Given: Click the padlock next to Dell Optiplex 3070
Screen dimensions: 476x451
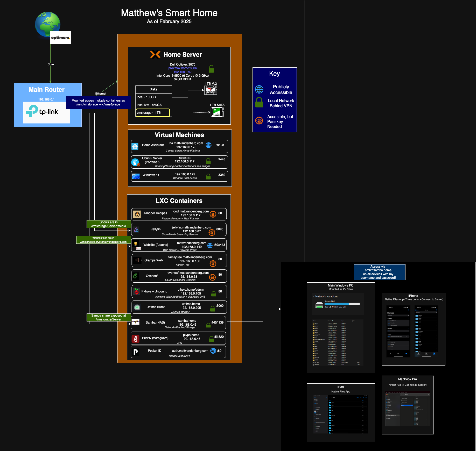Looking at the screenshot, I should 211,69.
